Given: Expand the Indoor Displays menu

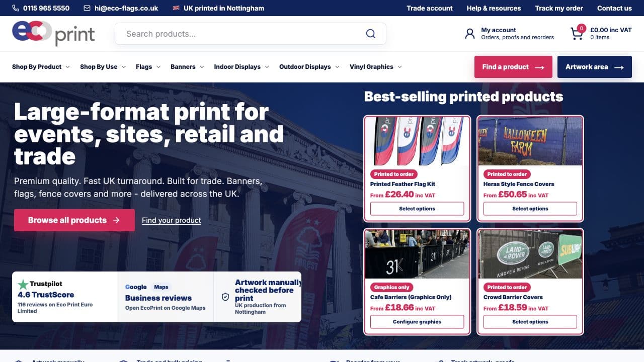Looking at the screenshot, I should (242, 67).
